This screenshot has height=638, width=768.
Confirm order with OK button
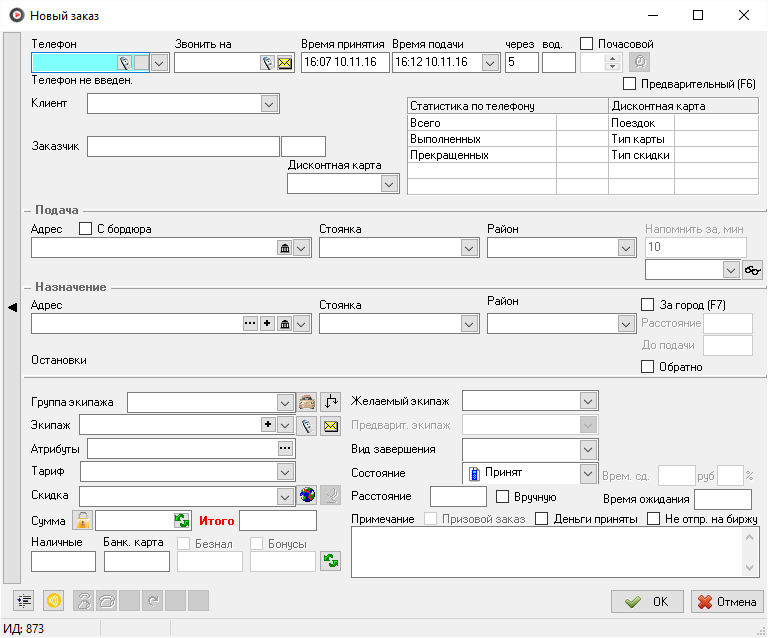point(647,601)
